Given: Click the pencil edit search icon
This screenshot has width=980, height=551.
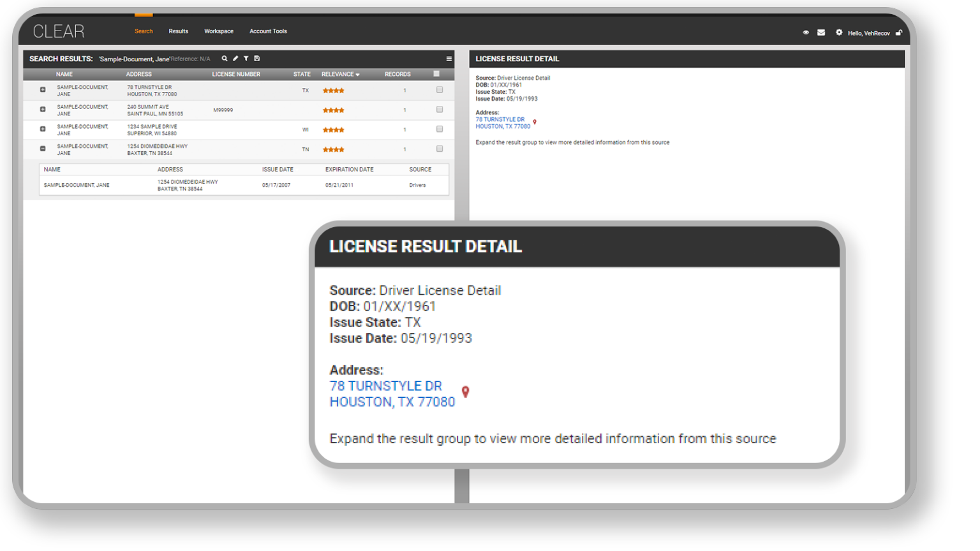Looking at the screenshot, I should tap(235, 59).
